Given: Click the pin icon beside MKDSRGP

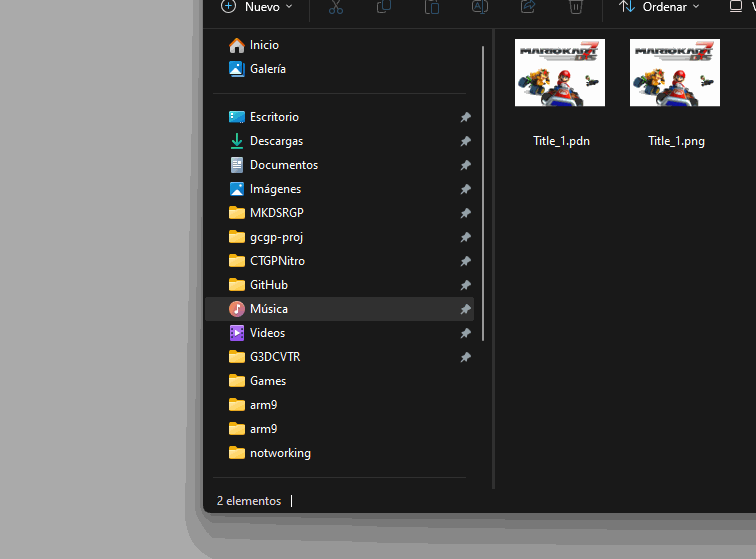Looking at the screenshot, I should [465, 213].
